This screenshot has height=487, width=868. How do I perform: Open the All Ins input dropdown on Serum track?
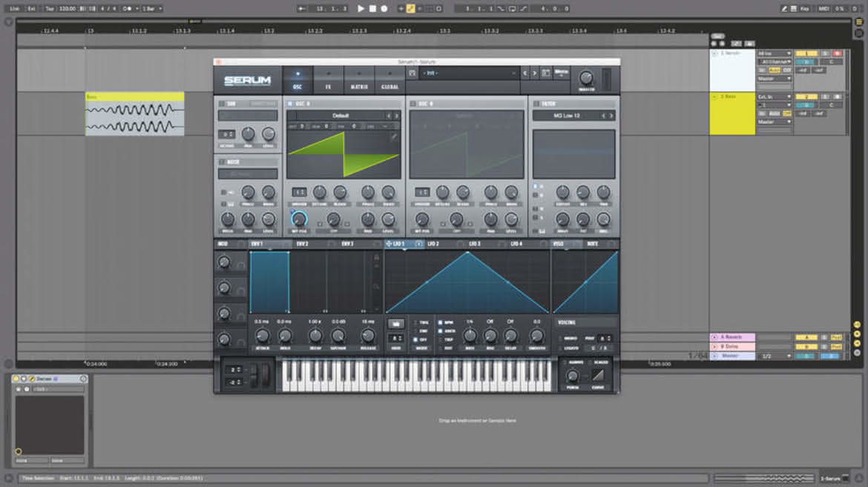[775, 53]
